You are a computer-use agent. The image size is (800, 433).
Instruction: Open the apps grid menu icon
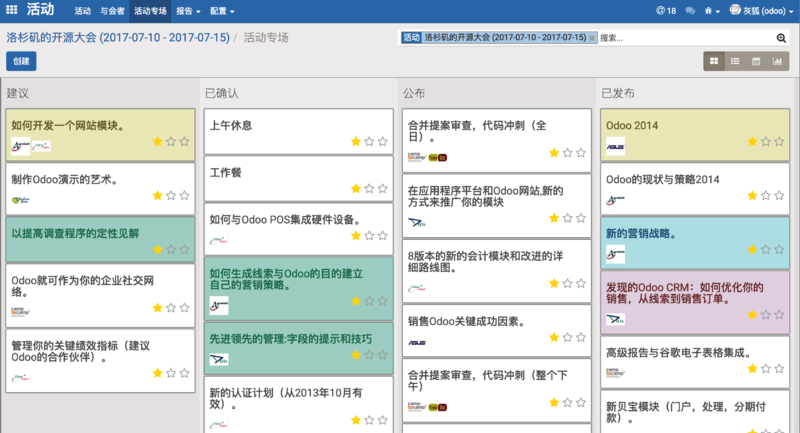coord(11,9)
